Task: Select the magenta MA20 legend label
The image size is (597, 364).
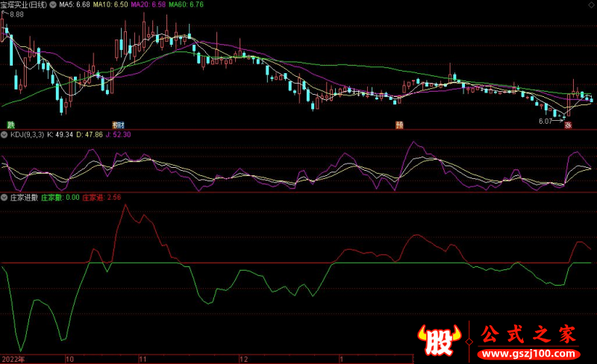Action: (x=148, y=4)
